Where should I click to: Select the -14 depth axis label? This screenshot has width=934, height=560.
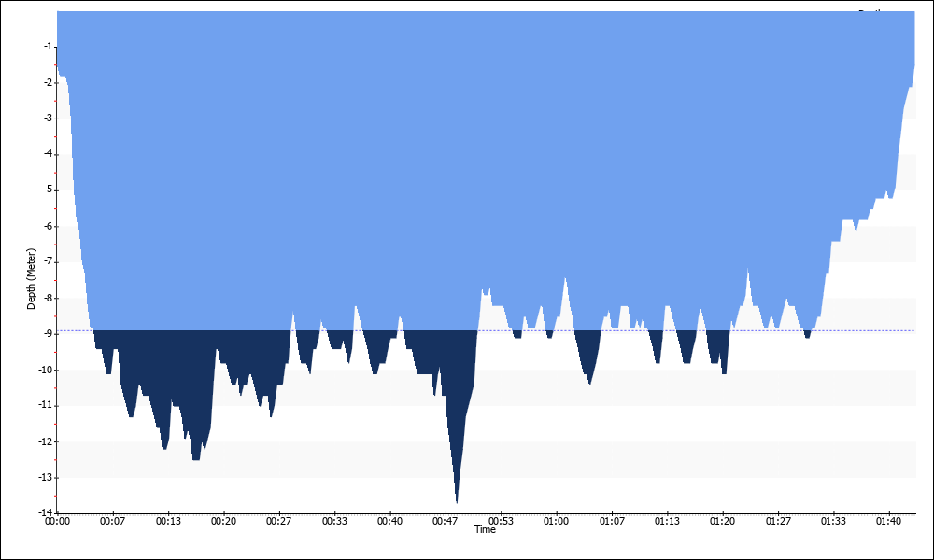pos(47,512)
